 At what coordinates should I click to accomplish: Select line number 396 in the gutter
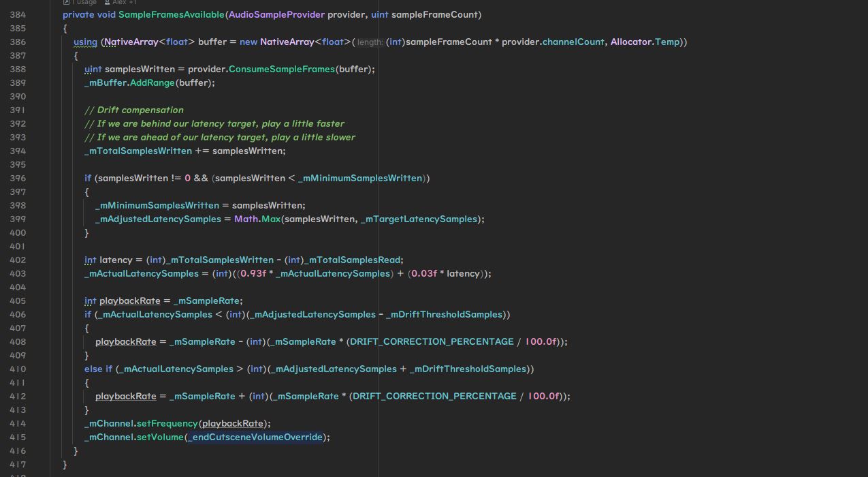[x=18, y=178]
